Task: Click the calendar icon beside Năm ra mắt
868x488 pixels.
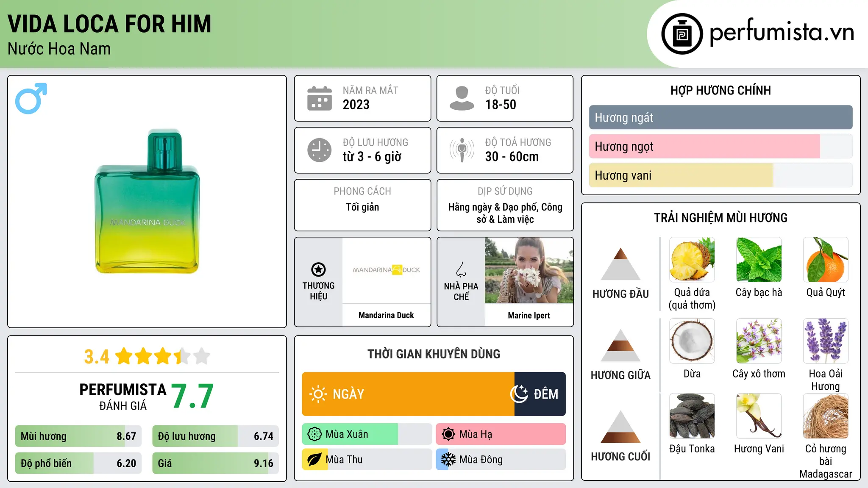Action: [320, 98]
